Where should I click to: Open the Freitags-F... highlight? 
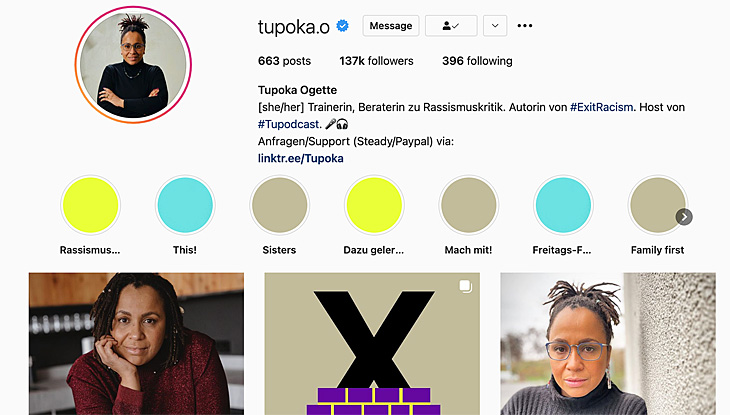pyautogui.click(x=563, y=205)
